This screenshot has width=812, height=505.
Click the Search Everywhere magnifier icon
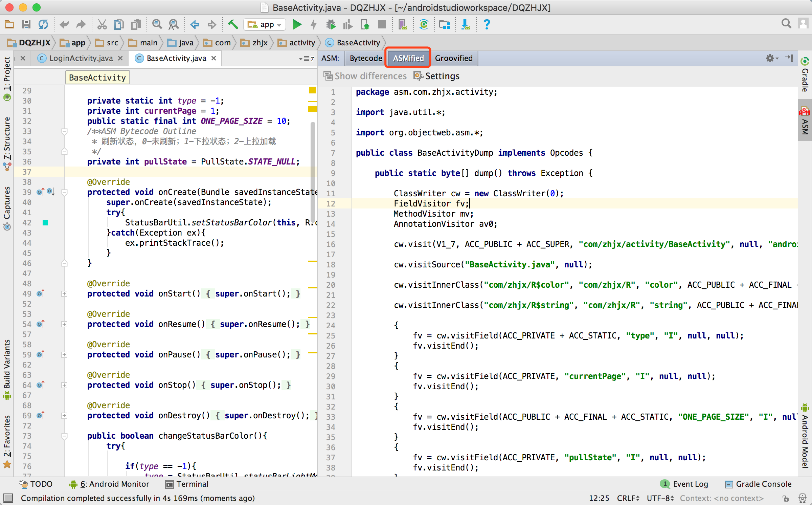pyautogui.click(x=786, y=24)
